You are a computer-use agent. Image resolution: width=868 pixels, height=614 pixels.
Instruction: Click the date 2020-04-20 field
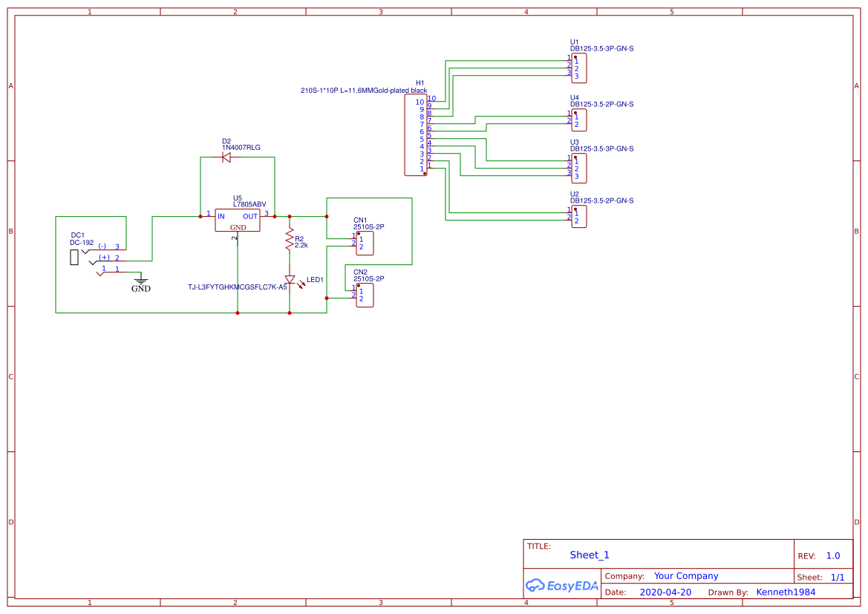[x=666, y=592]
